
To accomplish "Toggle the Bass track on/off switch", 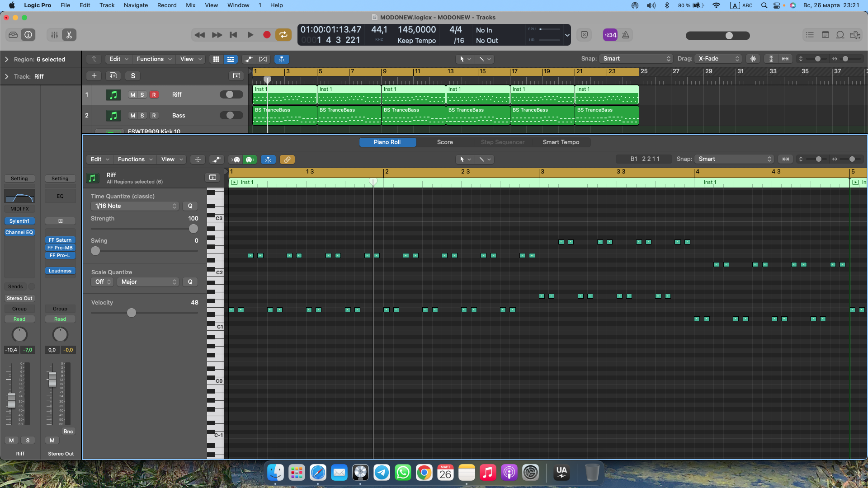I will click(231, 115).
